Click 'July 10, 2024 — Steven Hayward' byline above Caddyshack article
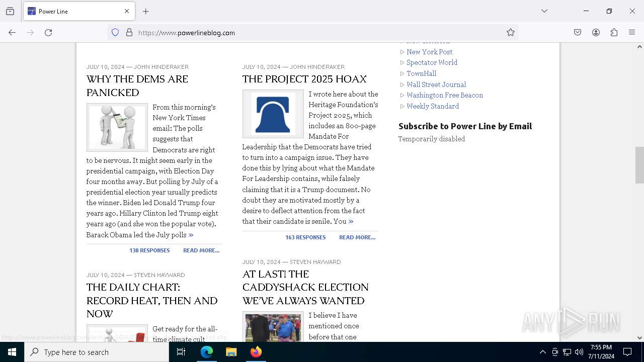 pyautogui.click(x=291, y=262)
